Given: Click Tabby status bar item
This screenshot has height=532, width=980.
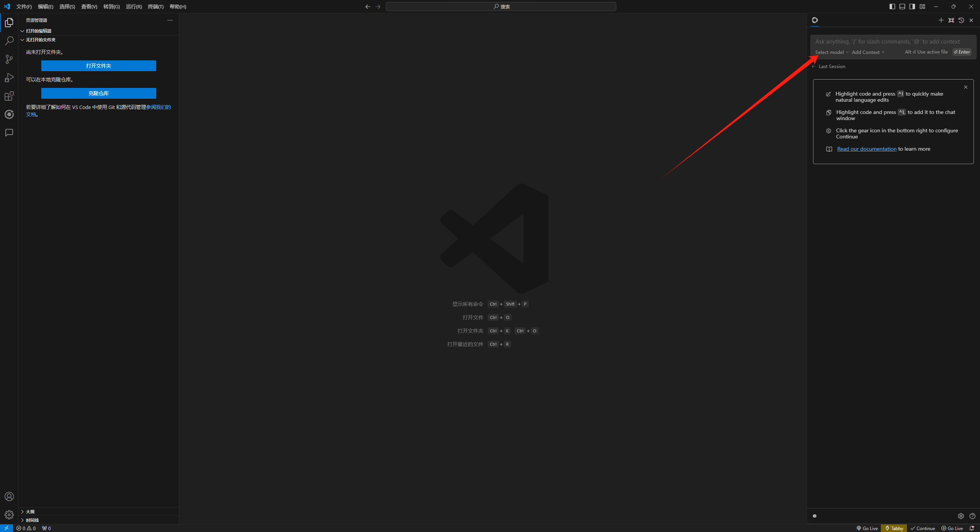Looking at the screenshot, I should (x=894, y=528).
